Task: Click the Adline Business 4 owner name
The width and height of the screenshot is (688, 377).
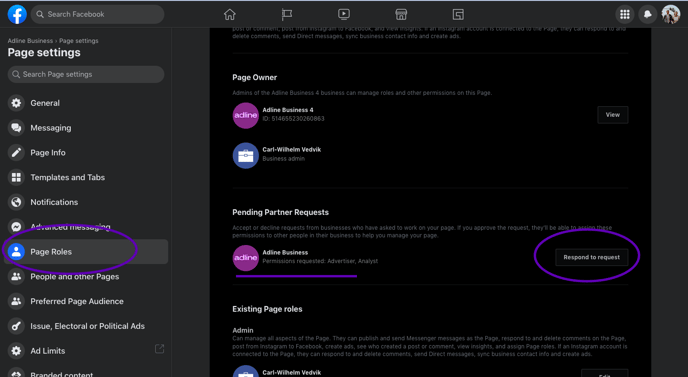Action: 288,110
